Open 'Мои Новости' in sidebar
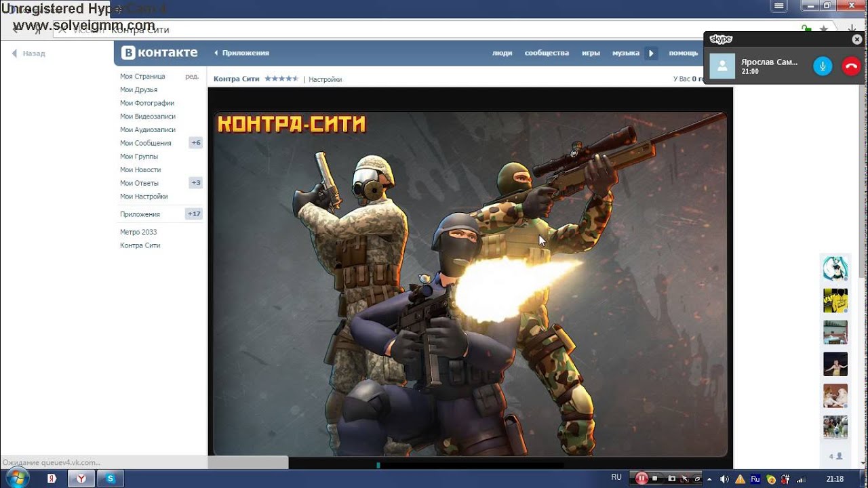 (x=140, y=169)
